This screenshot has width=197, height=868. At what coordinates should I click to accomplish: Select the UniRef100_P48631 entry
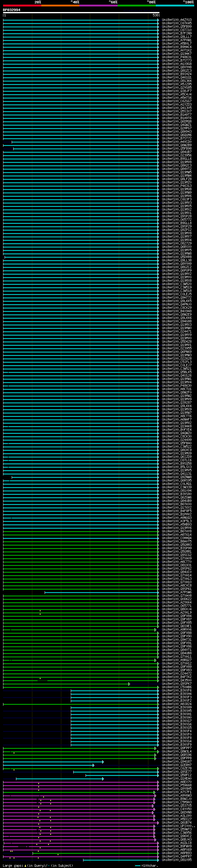click(x=177, y=57)
